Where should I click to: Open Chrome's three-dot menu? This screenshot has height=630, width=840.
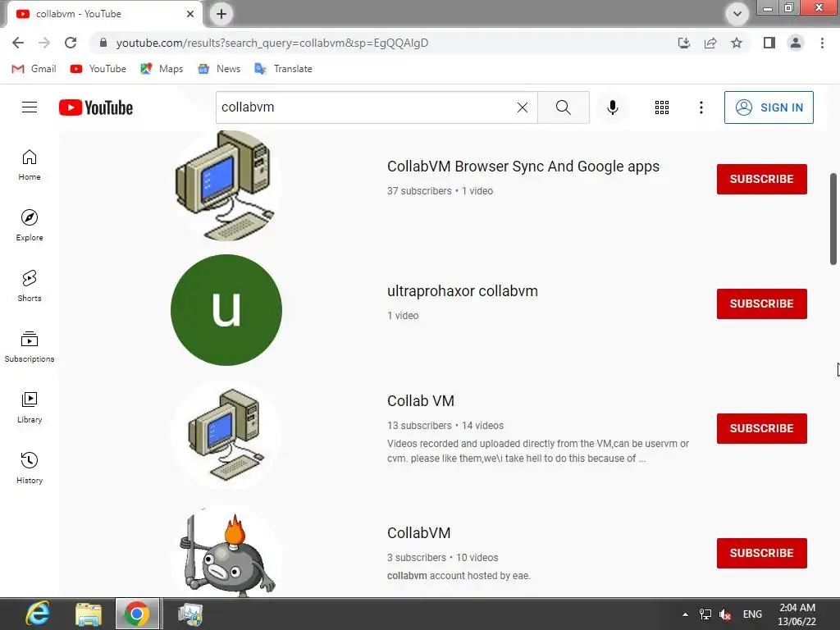click(x=822, y=43)
